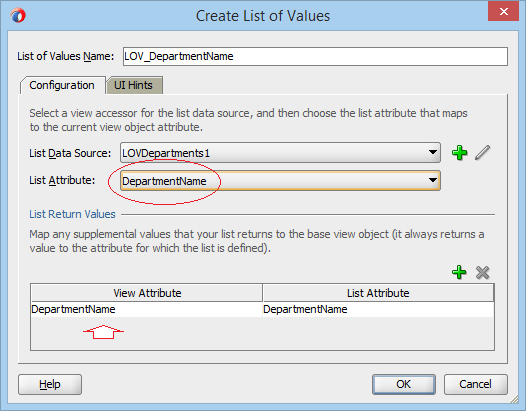Confirm with the OK button
This screenshot has width=526, height=411.
(x=404, y=384)
